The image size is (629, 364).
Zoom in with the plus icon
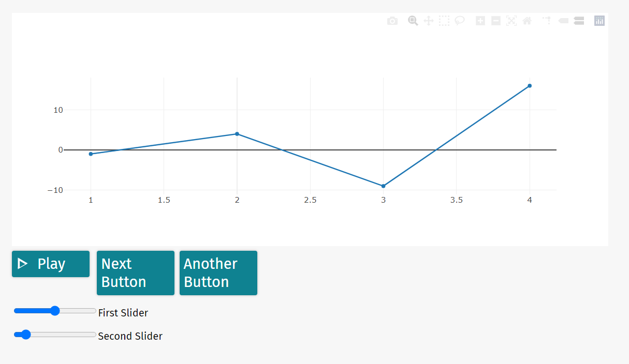pyautogui.click(x=480, y=21)
